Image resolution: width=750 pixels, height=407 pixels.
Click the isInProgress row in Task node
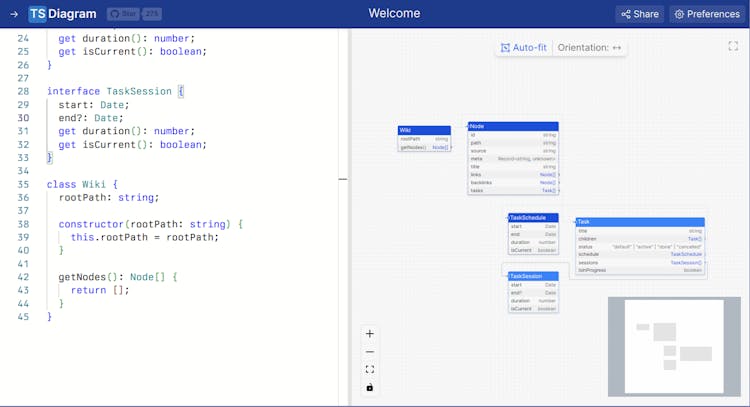[x=640, y=270]
